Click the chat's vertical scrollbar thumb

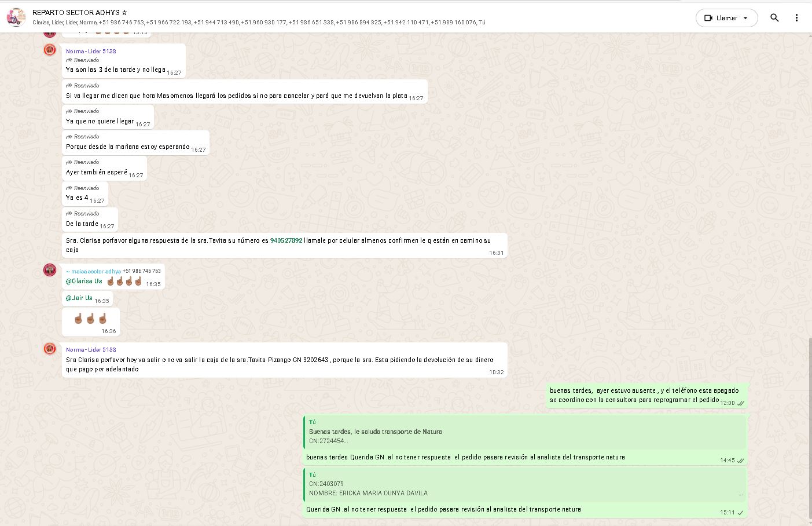809,429
